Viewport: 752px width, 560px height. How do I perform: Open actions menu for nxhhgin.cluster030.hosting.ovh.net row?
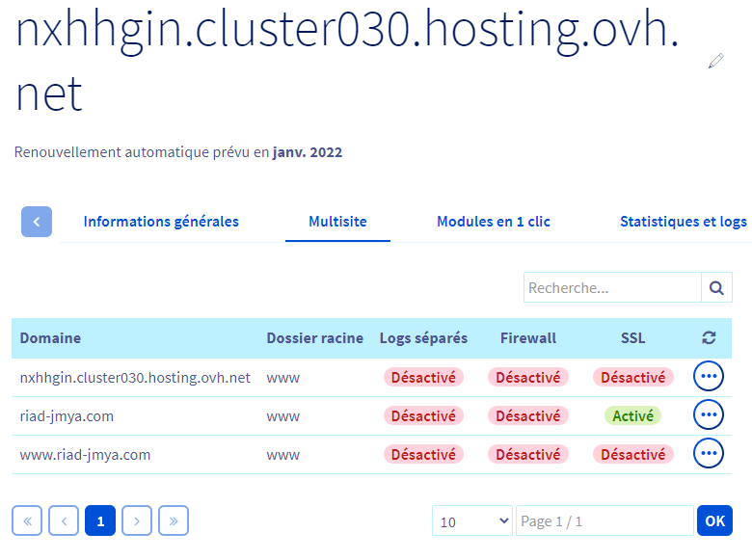point(709,377)
